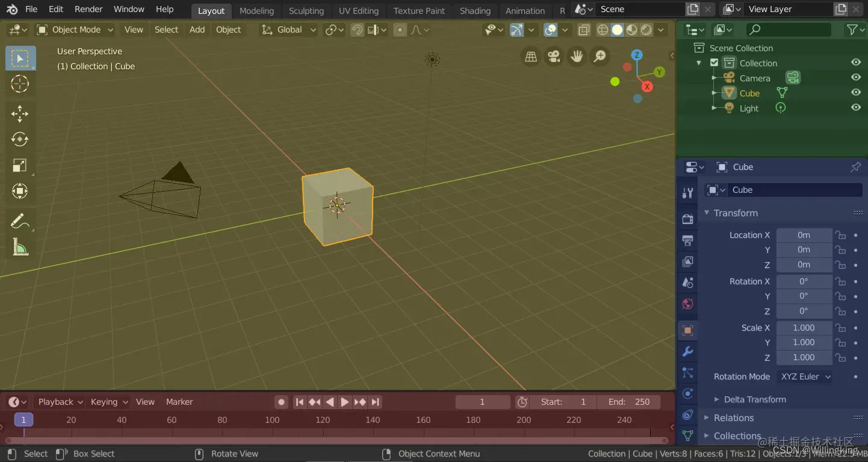868x462 pixels.
Task: Select the Scale tool
Action: 20,166
